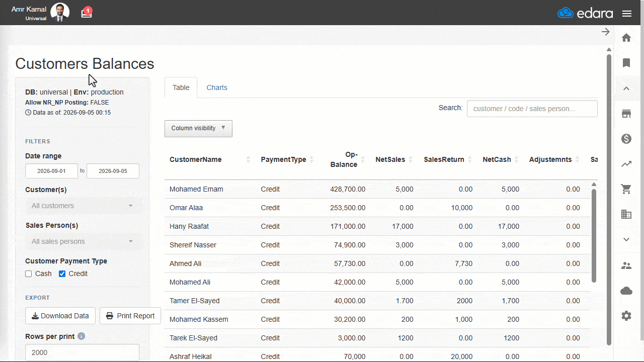Focus the table Search box
The height and width of the screenshot is (362, 644).
[x=532, y=109]
